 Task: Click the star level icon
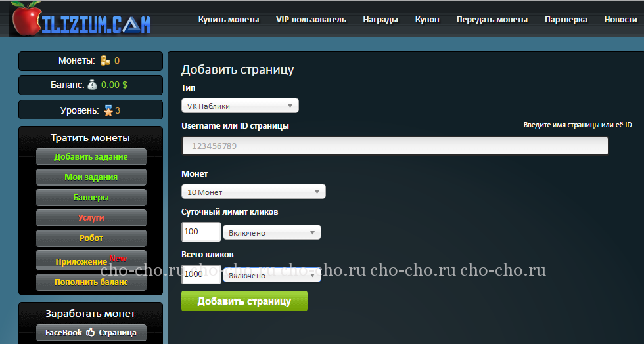[108, 110]
